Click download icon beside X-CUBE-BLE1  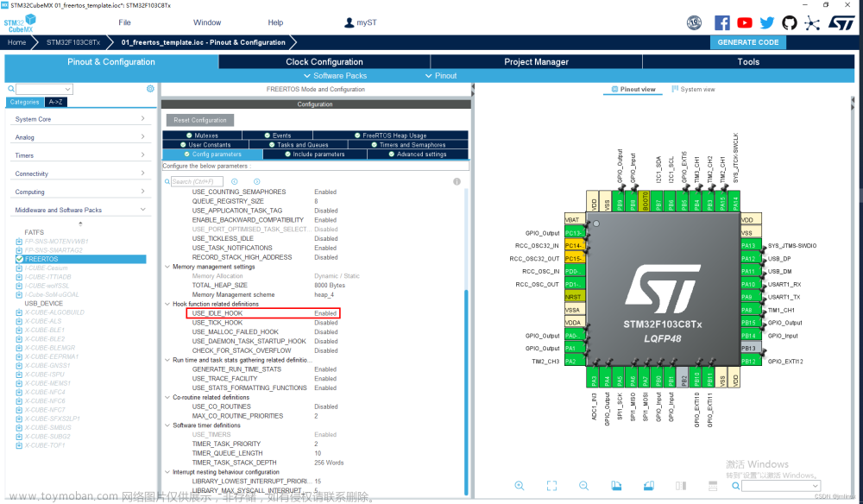click(19, 331)
